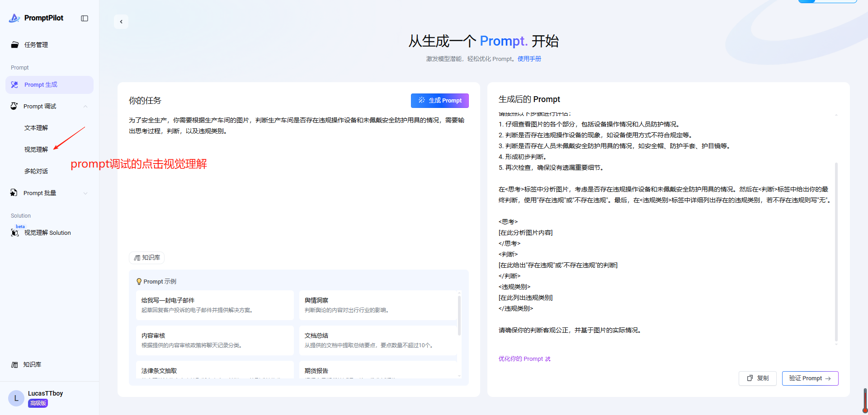Viewport: 868px width, 415px height.
Task: Copy generated prompt with 复制 button
Action: pyautogui.click(x=758, y=378)
